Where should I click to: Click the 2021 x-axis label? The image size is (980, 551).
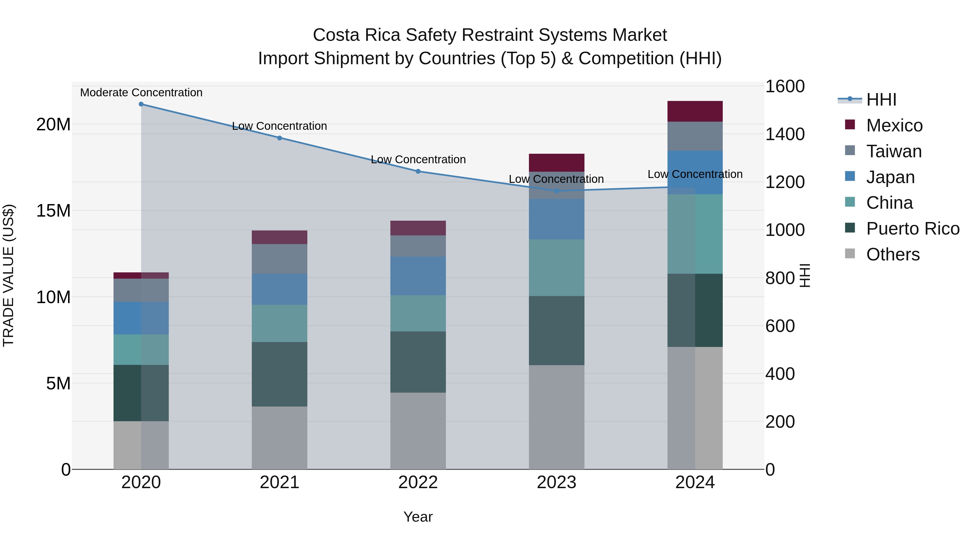[x=280, y=482]
